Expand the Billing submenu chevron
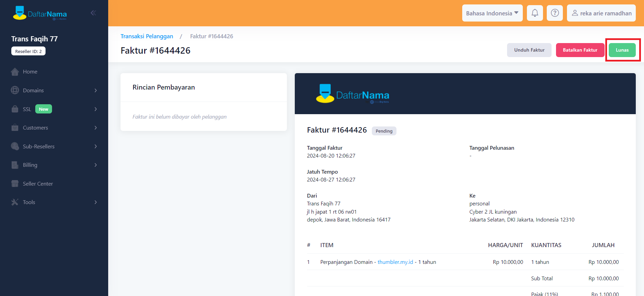644x296 pixels. 96,165
